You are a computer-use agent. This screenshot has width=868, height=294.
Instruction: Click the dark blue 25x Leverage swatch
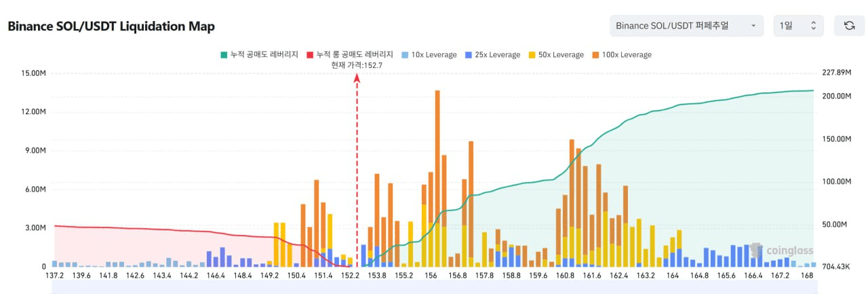(x=468, y=54)
